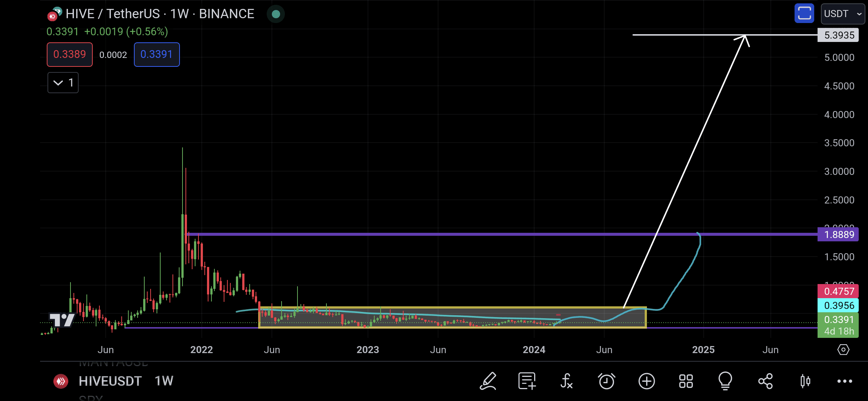Viewport: 868px width, 401px height.
Task: Click the 2022 time axis label
Action: (201, 350)
